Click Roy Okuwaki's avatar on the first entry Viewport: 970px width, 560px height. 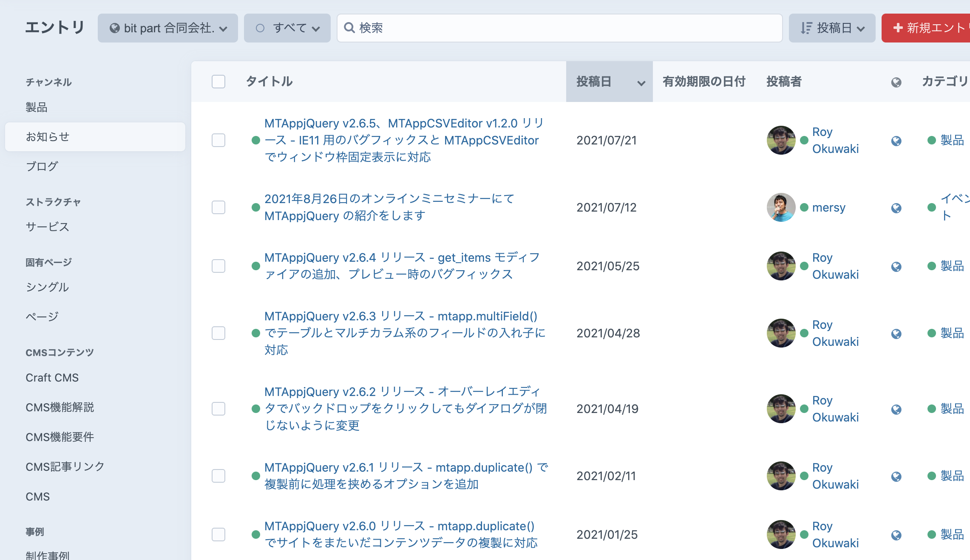(x=781, y=140)
